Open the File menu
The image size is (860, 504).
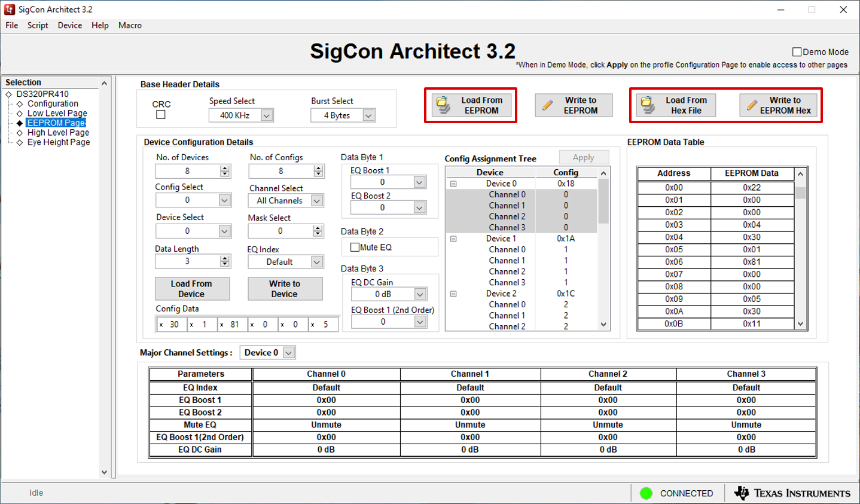point(12,25)
